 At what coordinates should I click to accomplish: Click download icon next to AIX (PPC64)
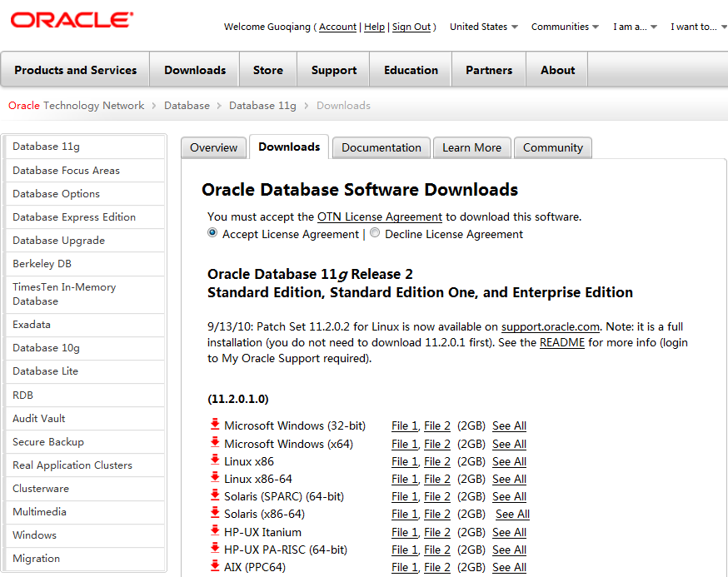click(215, 567)
